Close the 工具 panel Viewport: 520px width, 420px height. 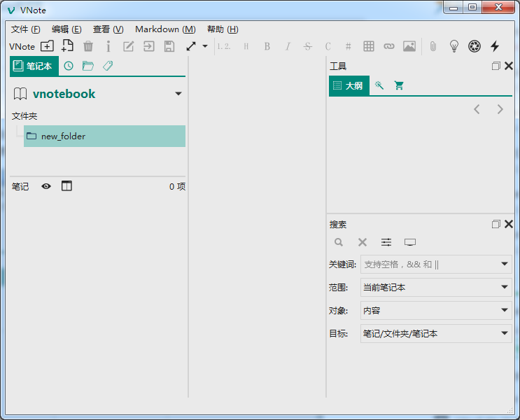click(509, 66)
